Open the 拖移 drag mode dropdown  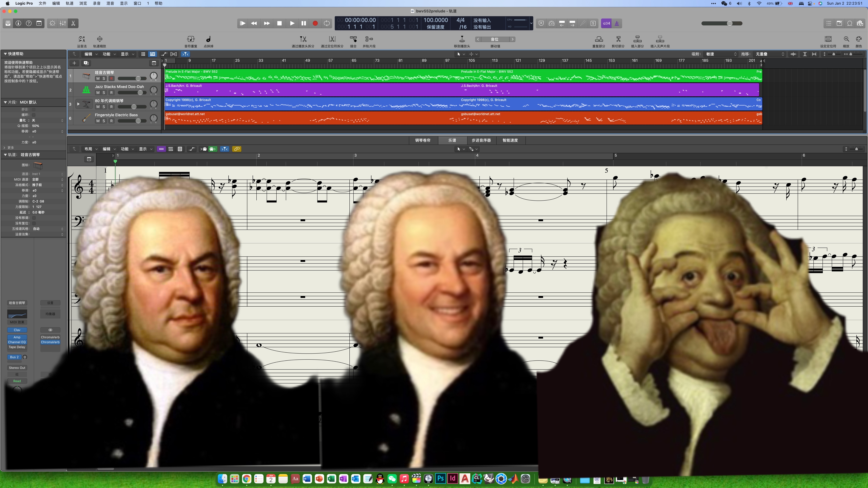(769, 54)
